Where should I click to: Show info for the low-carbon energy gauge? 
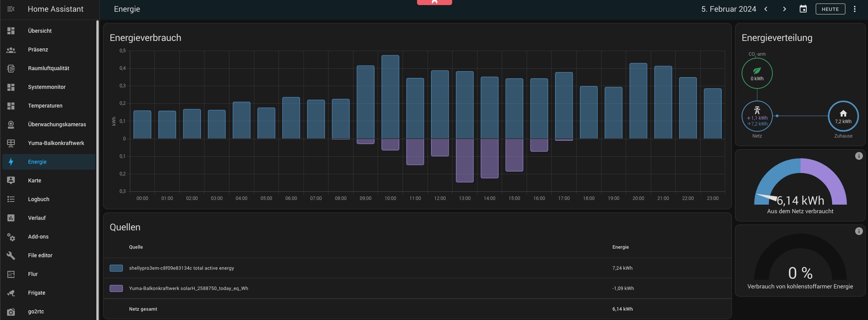pos(859,231)
